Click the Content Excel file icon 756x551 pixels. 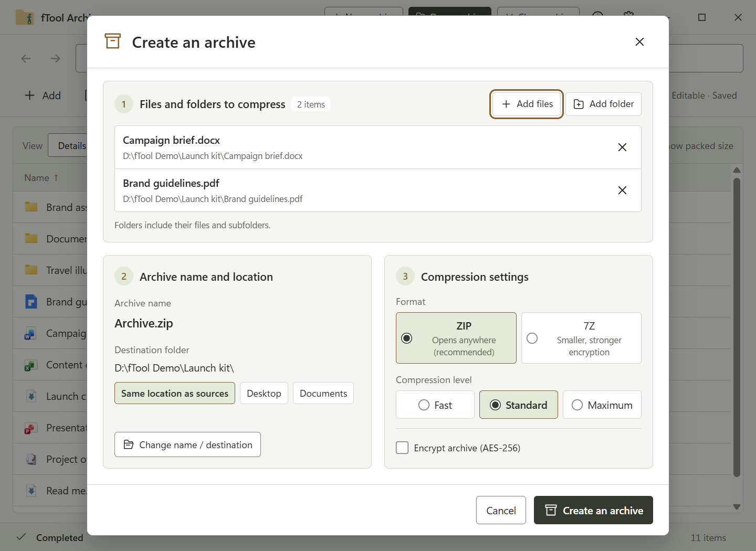point(30,365)
